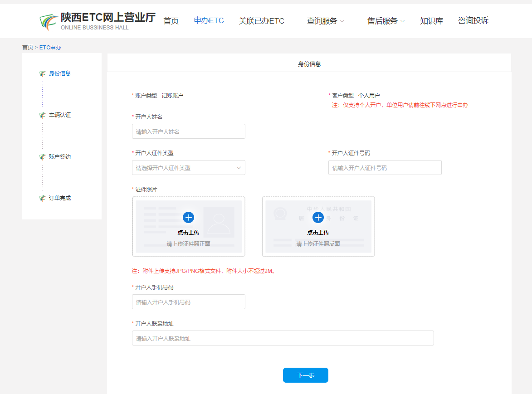Viewport: 532px width, 394px height.
Task: Expand the 查询服务 menu
Action: [325, 21]
